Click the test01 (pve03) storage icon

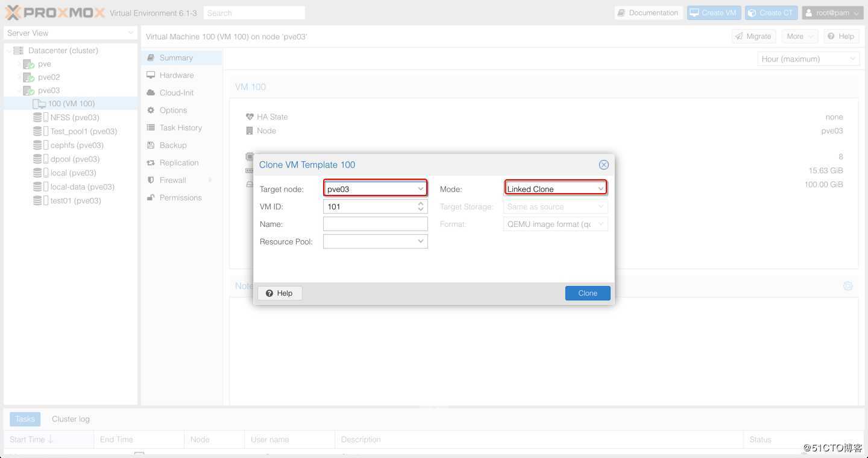[x=40, y=201]
